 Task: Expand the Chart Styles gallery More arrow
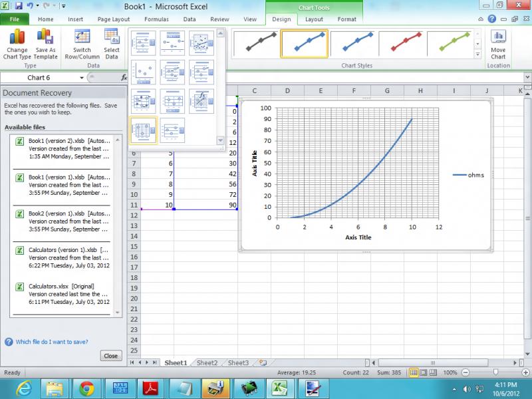coord(478,53)
